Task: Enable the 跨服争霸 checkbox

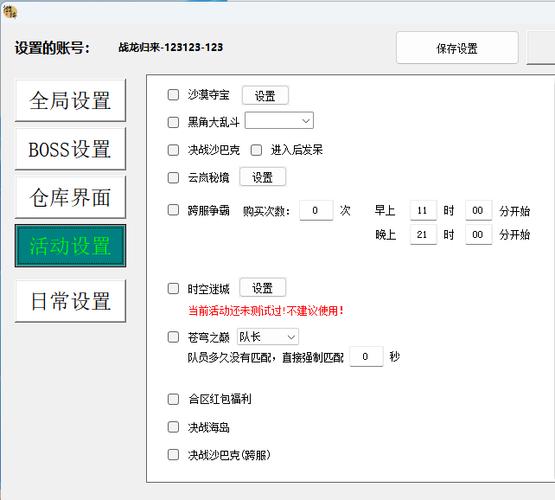Action: pyautogui.click(x=173, y=209)
